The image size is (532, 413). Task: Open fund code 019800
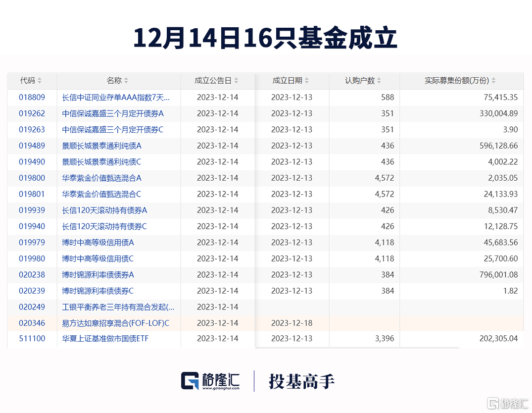pyautogui.click(x=32, y=178)
